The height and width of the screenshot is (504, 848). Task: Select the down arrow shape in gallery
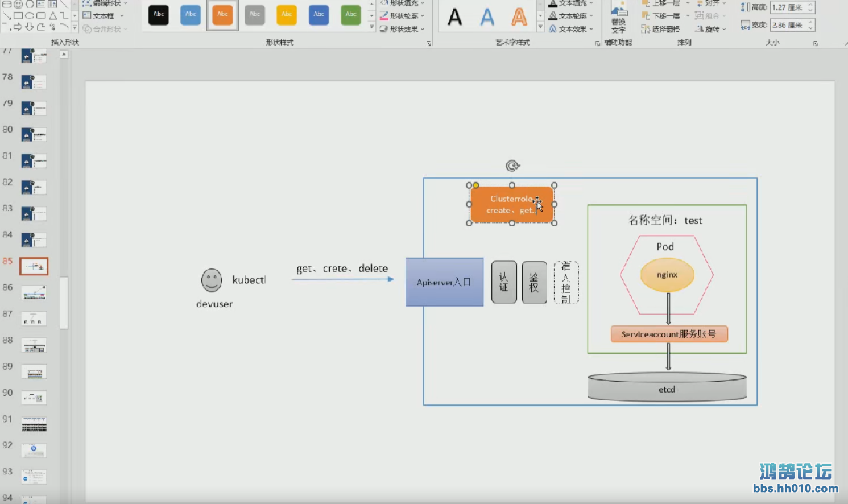click(30, 27)
